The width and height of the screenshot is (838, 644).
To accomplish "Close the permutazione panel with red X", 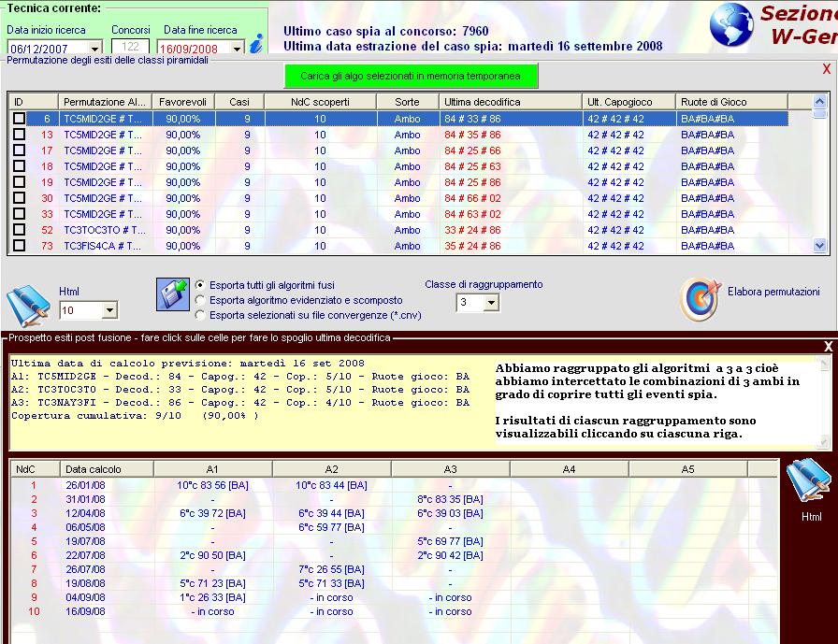I will pyautogui.click(x=826, y=69).
